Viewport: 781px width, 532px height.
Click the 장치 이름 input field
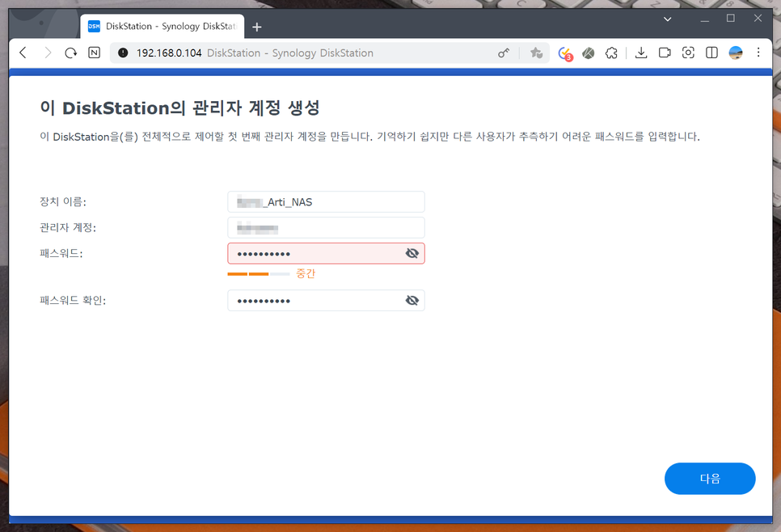pos(327,202)
